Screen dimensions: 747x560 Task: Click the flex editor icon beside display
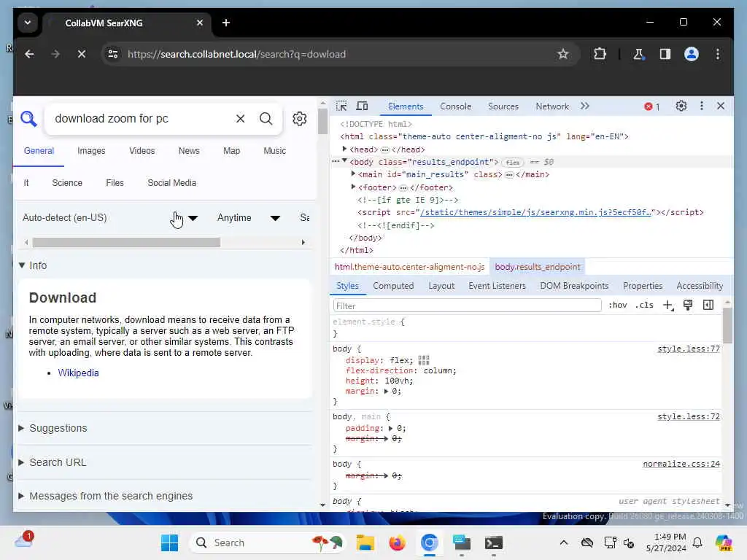(424, 360)
